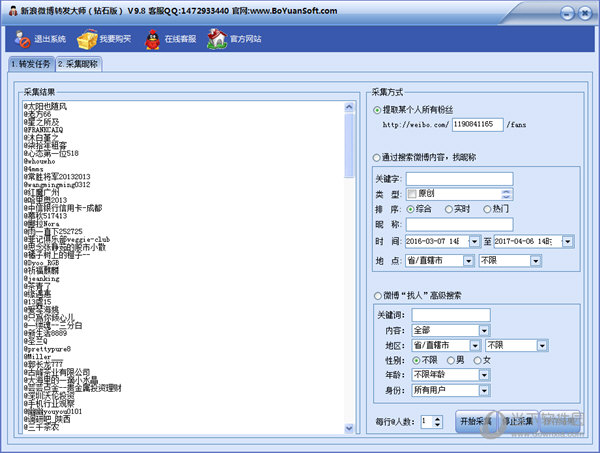The width and height of the screenshot is (600, 453).
Task: Select 微博“找人”高级搜索 radio option
Action: [x=378, y=296]
